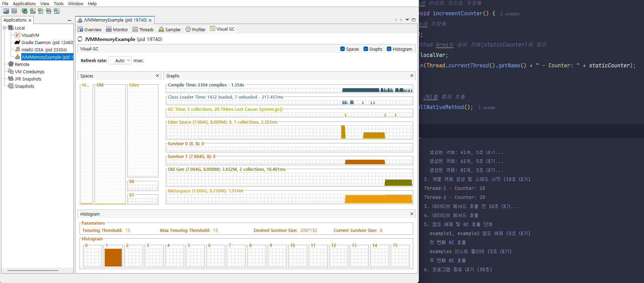Collapse the Local tree node

click(x=5, y=28)
